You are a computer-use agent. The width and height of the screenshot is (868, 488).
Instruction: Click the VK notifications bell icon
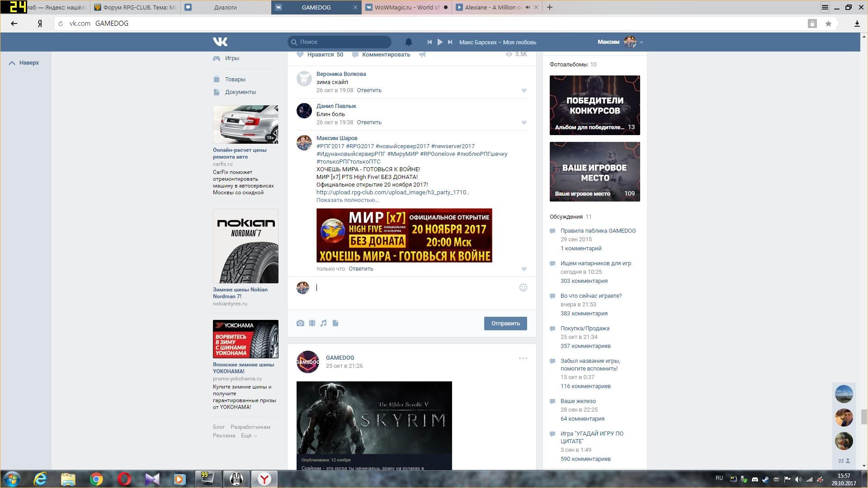[x=408, y=42]
